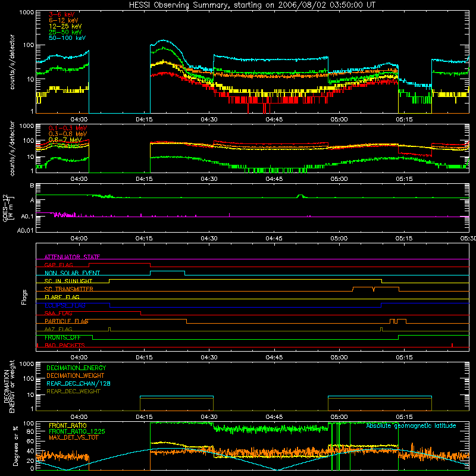Click the HESSI Observing Summary title

pos(252,5)
